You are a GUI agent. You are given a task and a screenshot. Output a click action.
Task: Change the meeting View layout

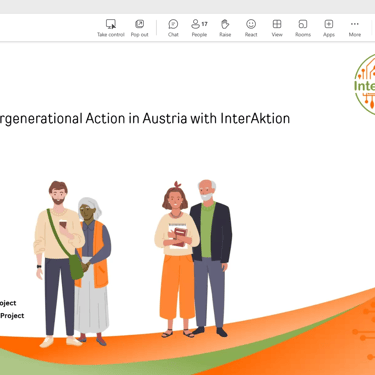(x=277, y=28)
